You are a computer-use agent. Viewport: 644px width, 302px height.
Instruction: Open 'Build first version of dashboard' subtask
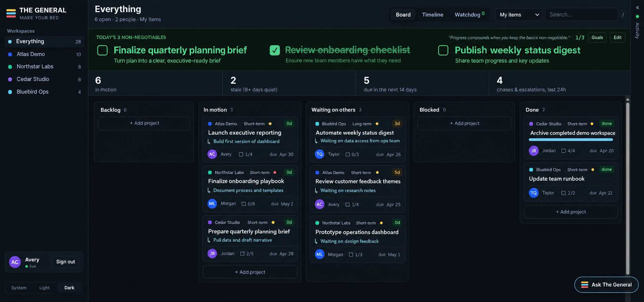(246, 141)
